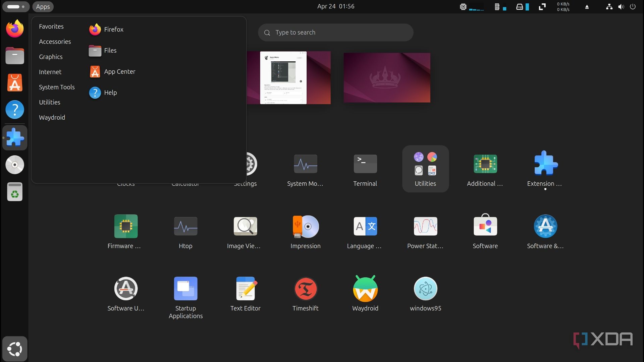
Task: Click the Ubuntu Show Apps button
Action: [15, 349]
